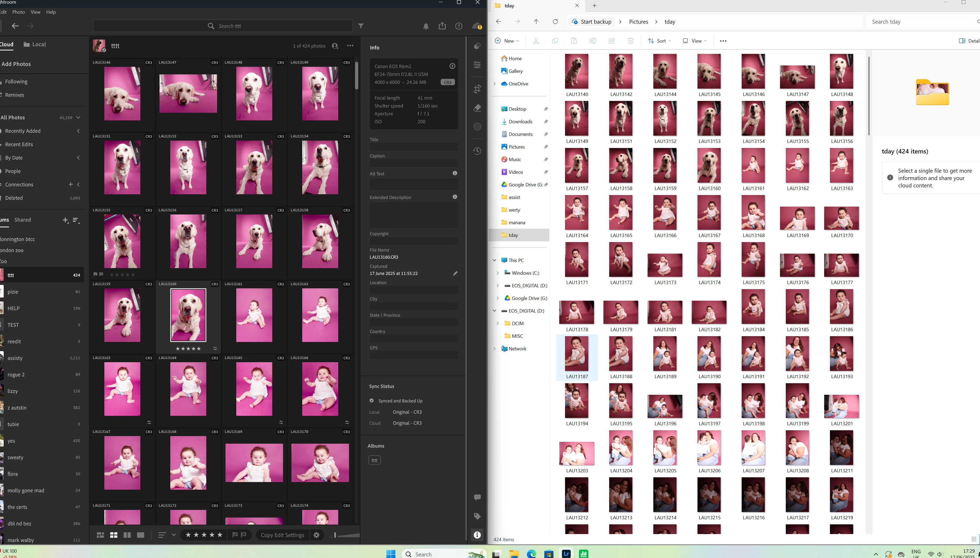Select the LAU13165 thumbnail in Lightroom grid
The width and height of the screenshot is (980, 558).
click(x=254, y=389)
